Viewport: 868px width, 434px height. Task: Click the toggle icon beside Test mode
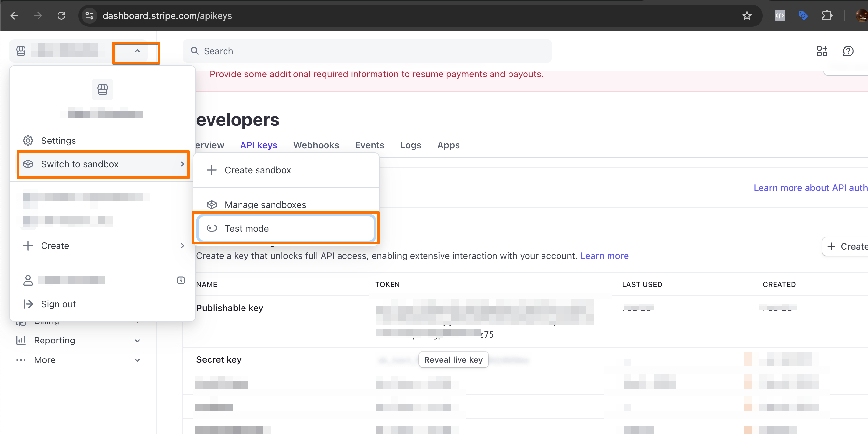[211, 228]
